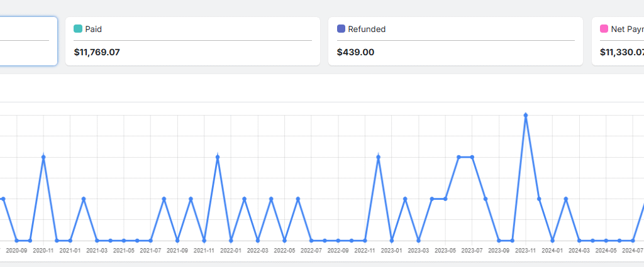This screenshot has height=267, width=644.
Task: Click the $11,769.07 paid amount
Action: click(x=96, y=52)
